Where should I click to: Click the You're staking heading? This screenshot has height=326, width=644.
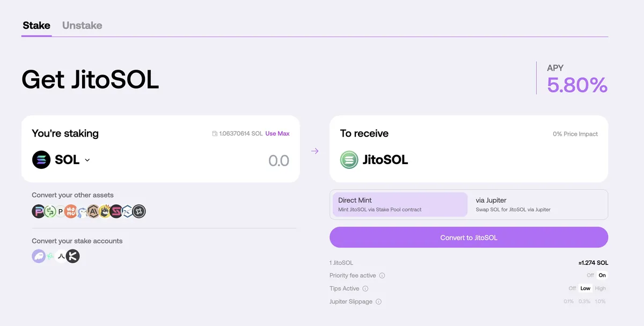(65, 134)
